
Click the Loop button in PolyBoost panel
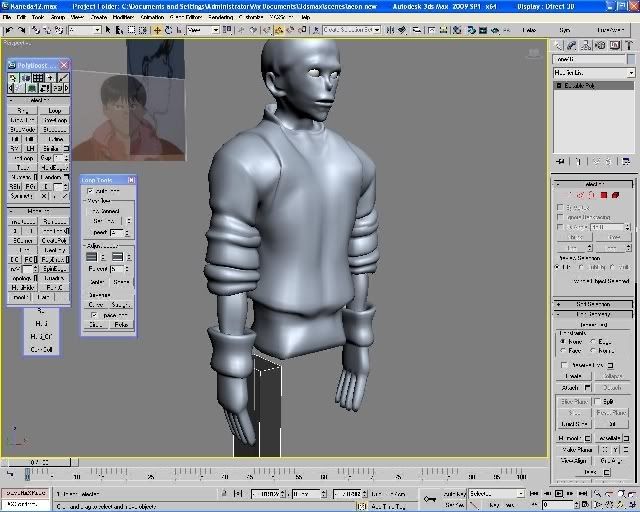[55, 110]
